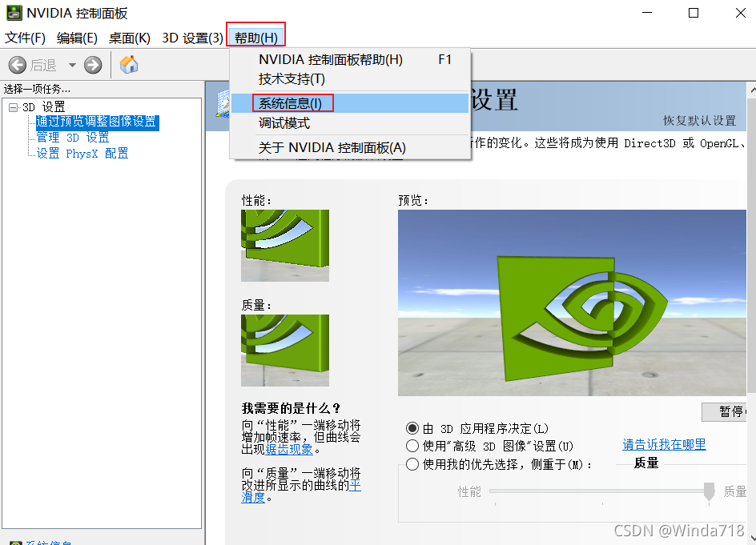Open 请告诉我在哪里 link
The height and width of the screenshot is (545, 756).
[x=664, y=444]
